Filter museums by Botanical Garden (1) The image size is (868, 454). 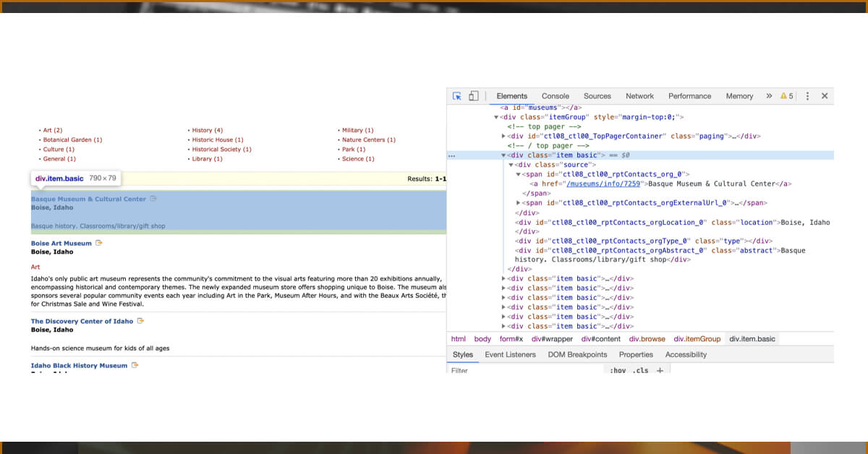coord(73,140)
